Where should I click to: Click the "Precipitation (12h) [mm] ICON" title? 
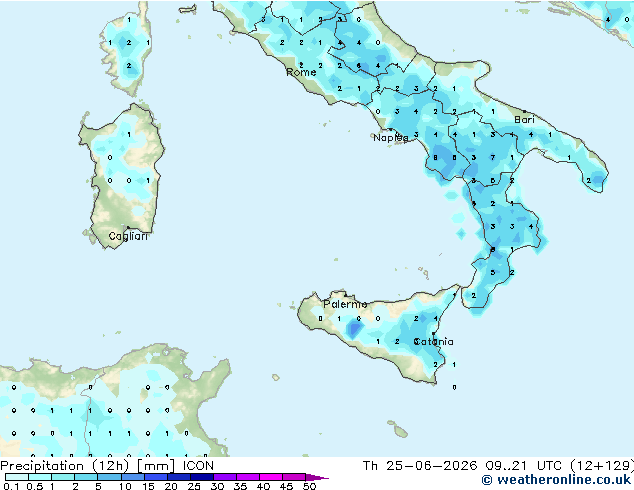[107, 466]
